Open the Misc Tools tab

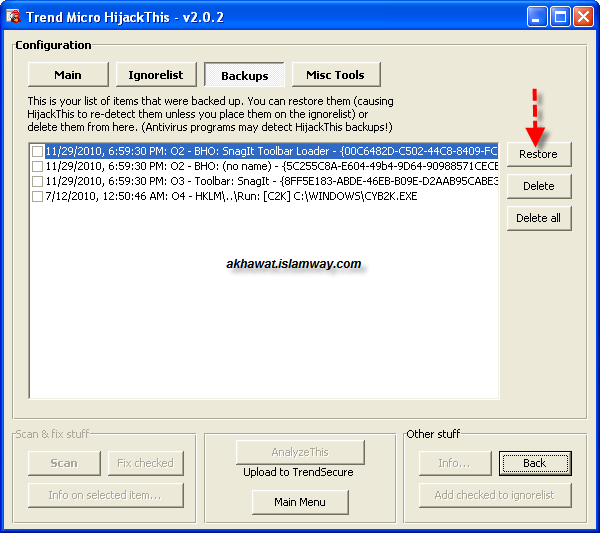pyautogui.click(x=336, y=75)
